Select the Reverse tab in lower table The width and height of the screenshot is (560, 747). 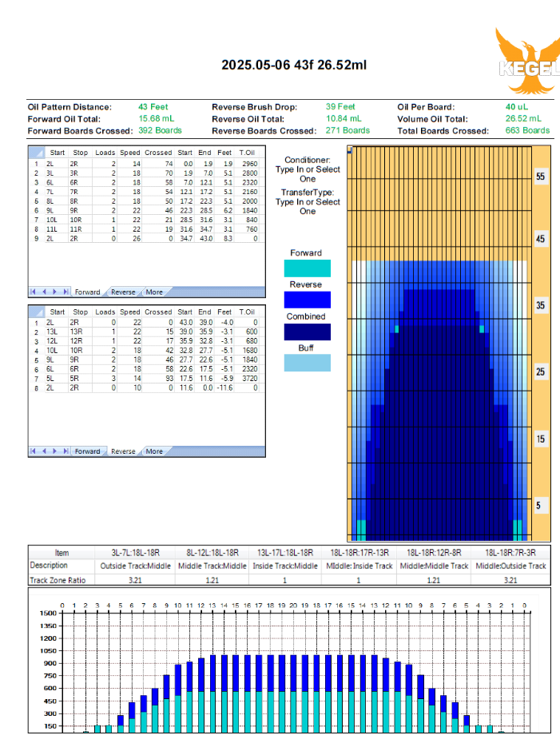tap(123, 451)
